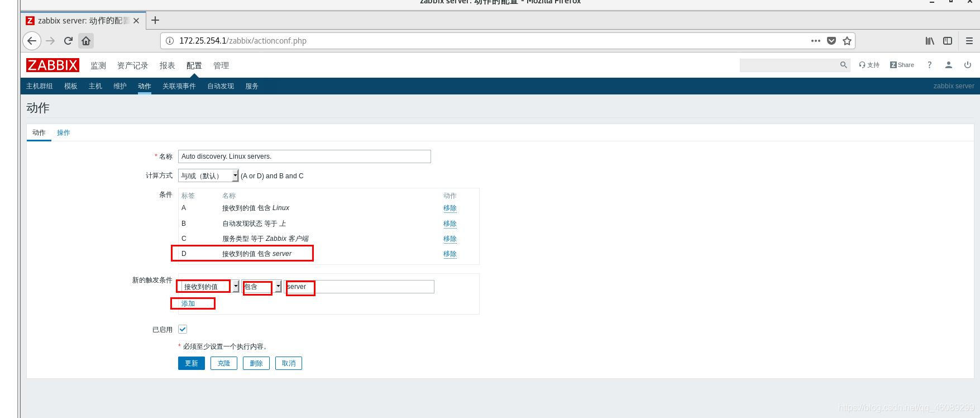980x418 pixels.
Task: Click the 名称 action name field
Action: 304,156
